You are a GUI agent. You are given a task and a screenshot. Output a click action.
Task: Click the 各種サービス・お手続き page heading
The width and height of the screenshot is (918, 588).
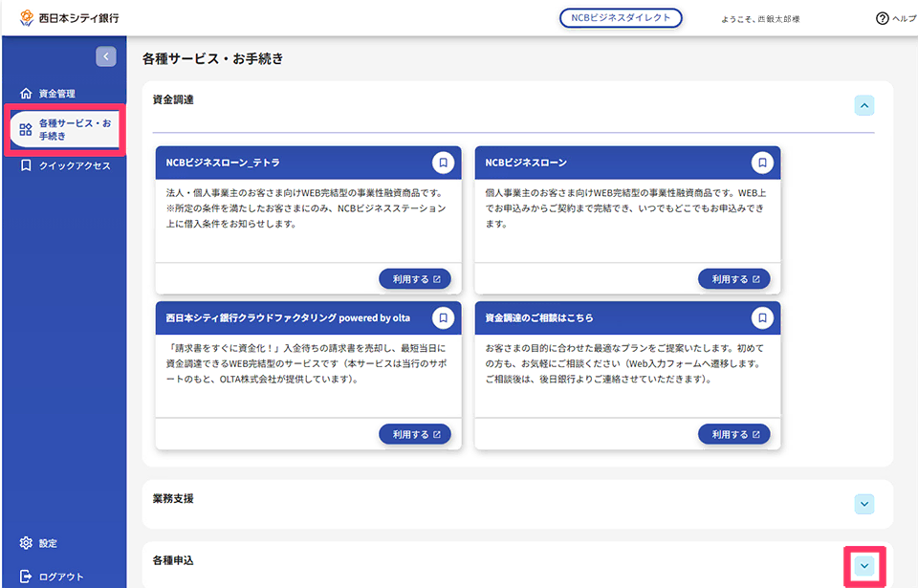(213, 58)
